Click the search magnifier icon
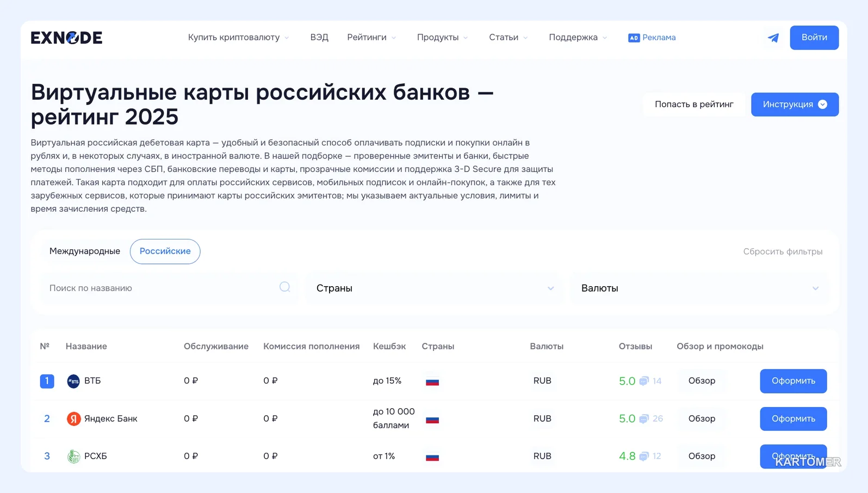The image size is (868, 493). coord(284,287)
